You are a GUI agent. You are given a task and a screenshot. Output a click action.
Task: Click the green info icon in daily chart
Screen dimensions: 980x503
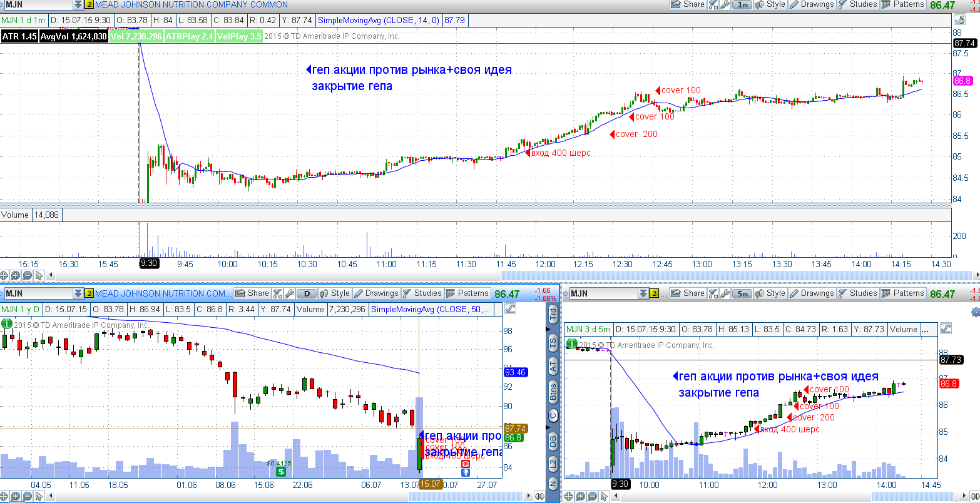point(7,323)
